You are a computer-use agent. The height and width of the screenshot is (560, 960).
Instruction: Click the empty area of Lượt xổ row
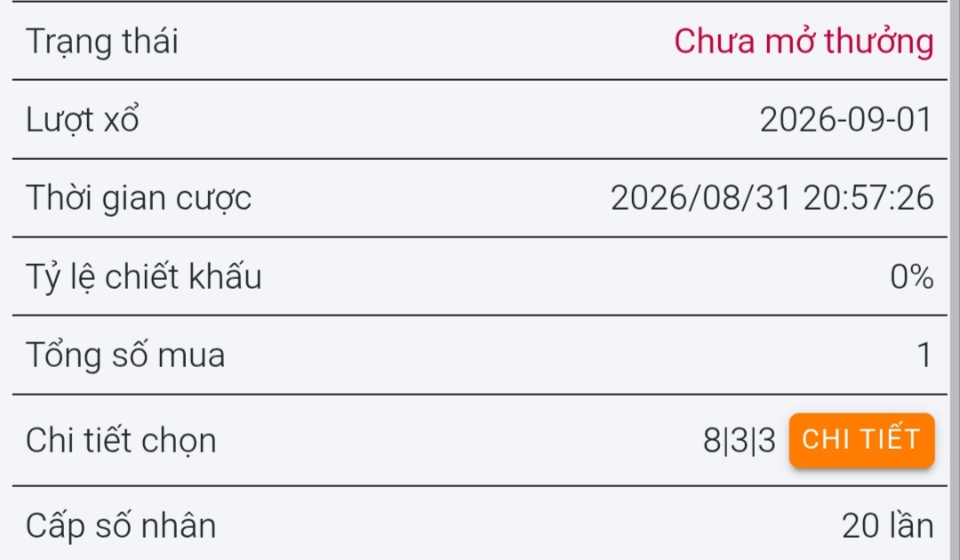click(x=447, y=119)
